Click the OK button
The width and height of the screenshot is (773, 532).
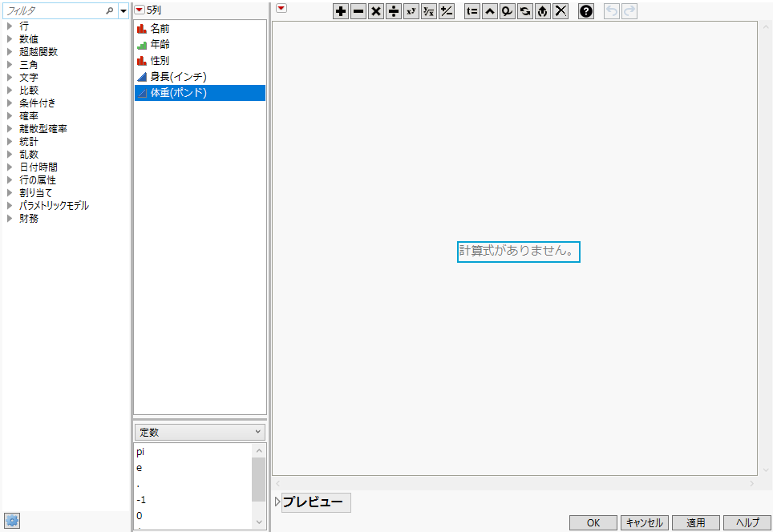(x=593, y=522)
